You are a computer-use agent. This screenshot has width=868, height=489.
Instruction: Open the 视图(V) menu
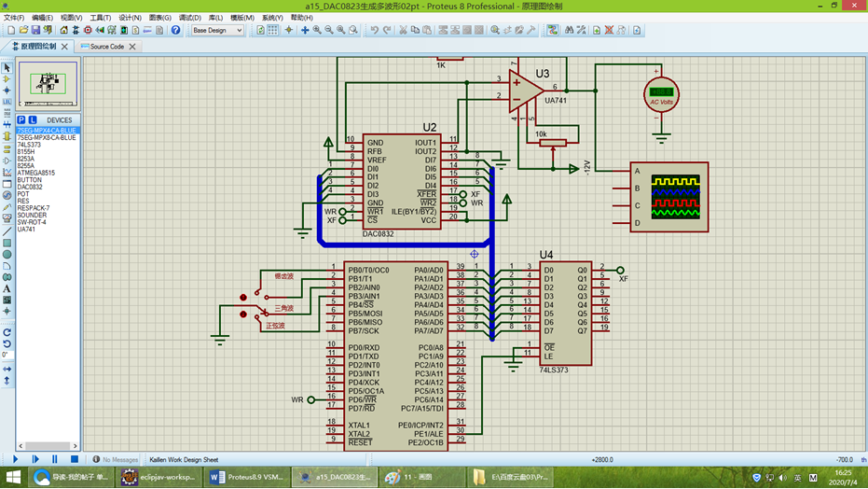71,18
